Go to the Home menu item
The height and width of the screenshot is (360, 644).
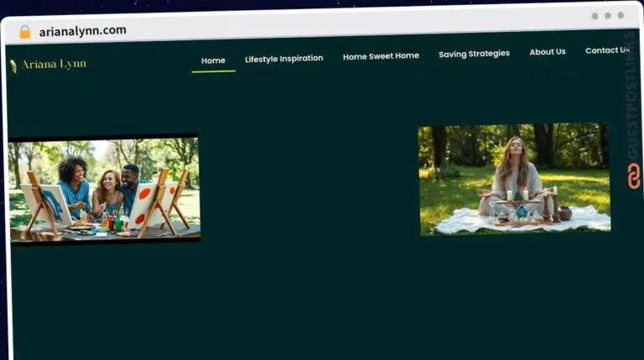tap(213, 60)
